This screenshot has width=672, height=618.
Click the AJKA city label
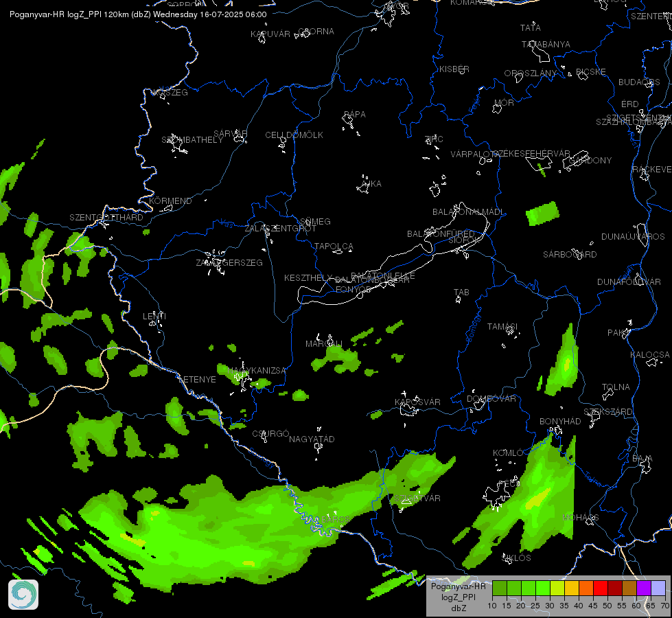pyautogui.click(x=371, y=183)
